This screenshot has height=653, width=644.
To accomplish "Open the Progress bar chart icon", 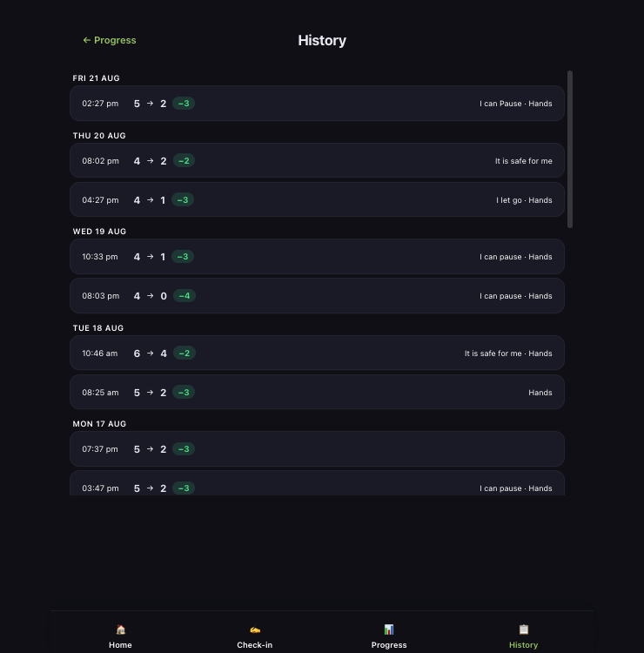I will (389, 629).
